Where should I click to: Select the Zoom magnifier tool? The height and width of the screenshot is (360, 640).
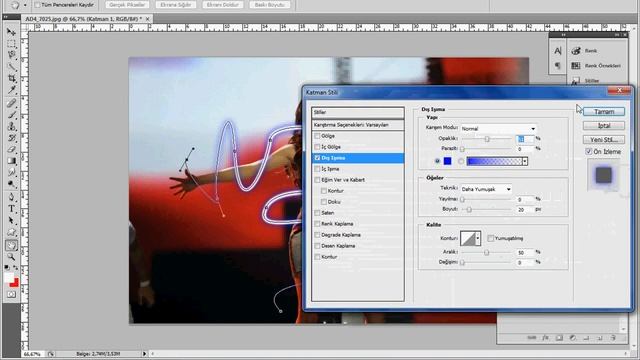click(x=11, y=257)
